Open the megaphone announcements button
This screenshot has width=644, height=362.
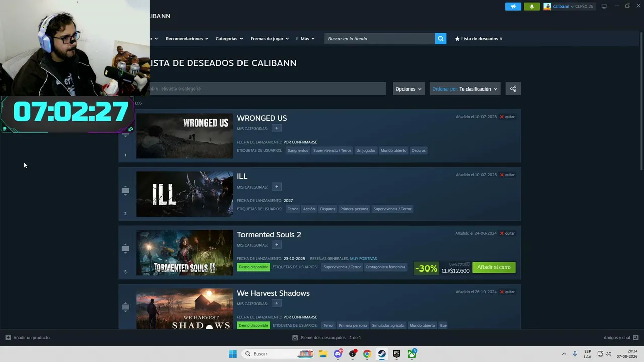coord(513,6)
